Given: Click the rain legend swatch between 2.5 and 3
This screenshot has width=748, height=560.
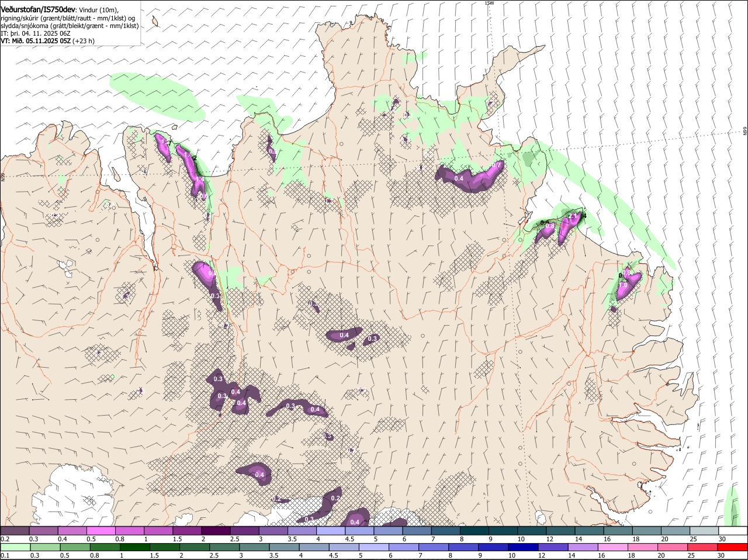Looking at the screenshot, I should coord(224,547).
